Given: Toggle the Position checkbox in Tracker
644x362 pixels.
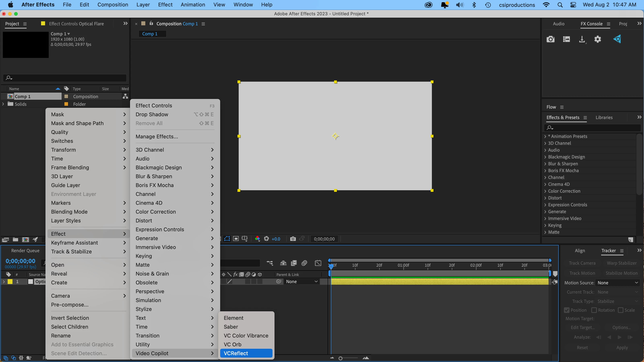Looking at the screenshot, I should (x=567, y=310).
